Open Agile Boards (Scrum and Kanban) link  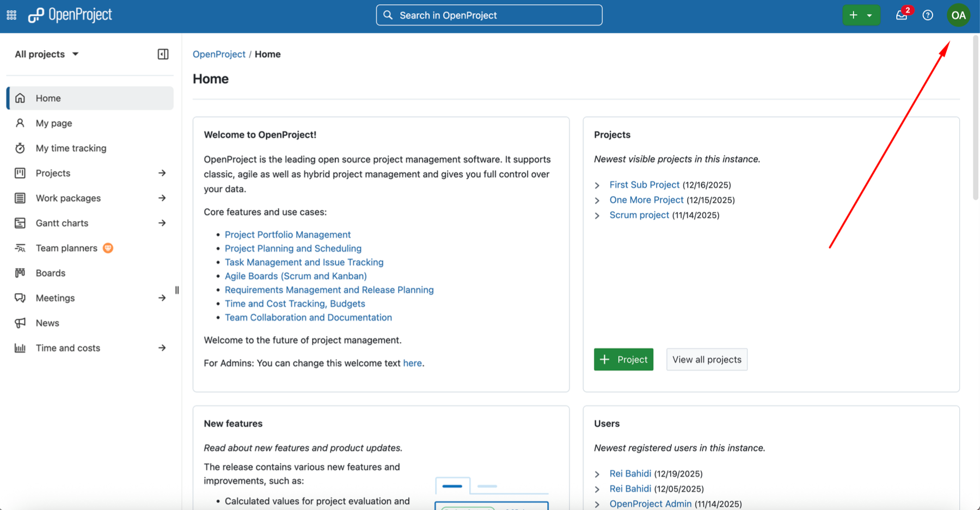(x=296, y=276)
